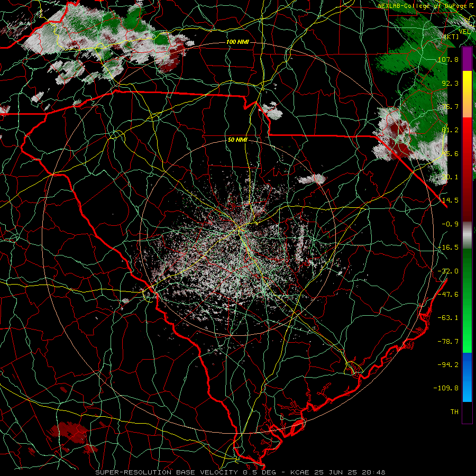Viewport: 476px width, 476px height.
Task: Select the -78.7 legend value
Action: point(448,342)
